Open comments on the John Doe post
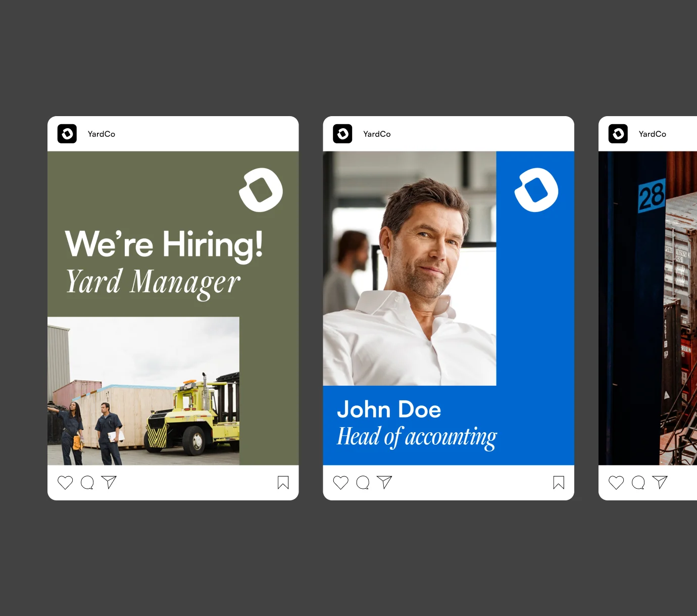Viewport: 697px width, 616px height. [363, 483]
